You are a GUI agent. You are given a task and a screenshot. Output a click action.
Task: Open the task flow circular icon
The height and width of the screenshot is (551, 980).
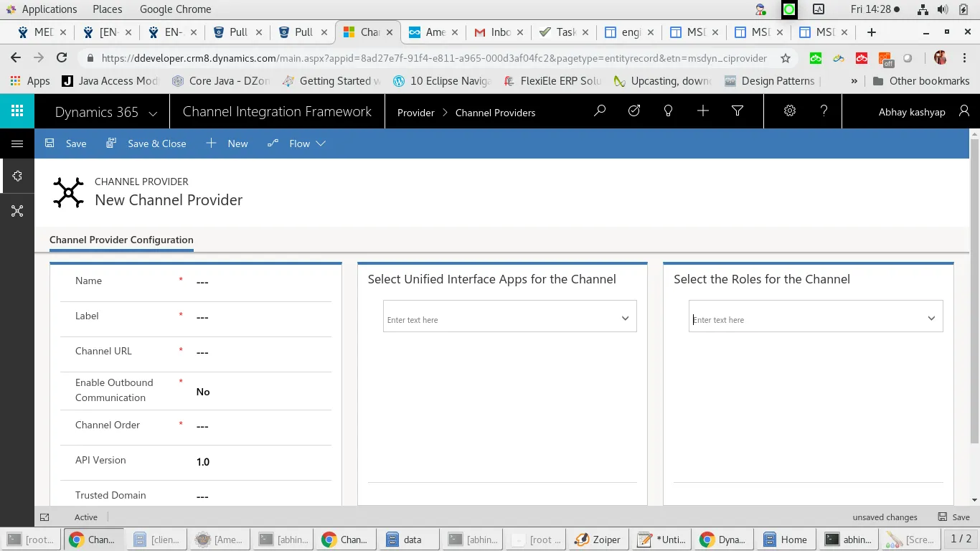[x=634, y=111]
